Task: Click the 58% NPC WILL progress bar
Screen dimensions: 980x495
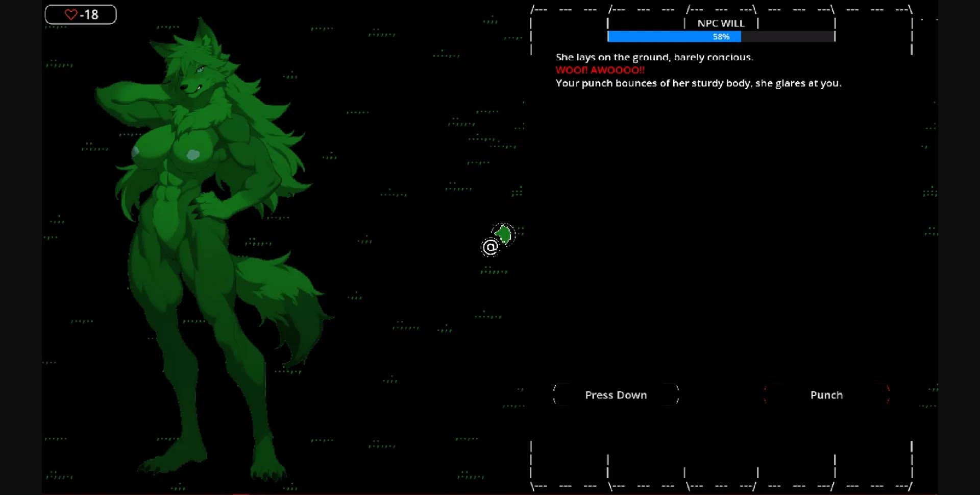Action: (x=720, y=36)
